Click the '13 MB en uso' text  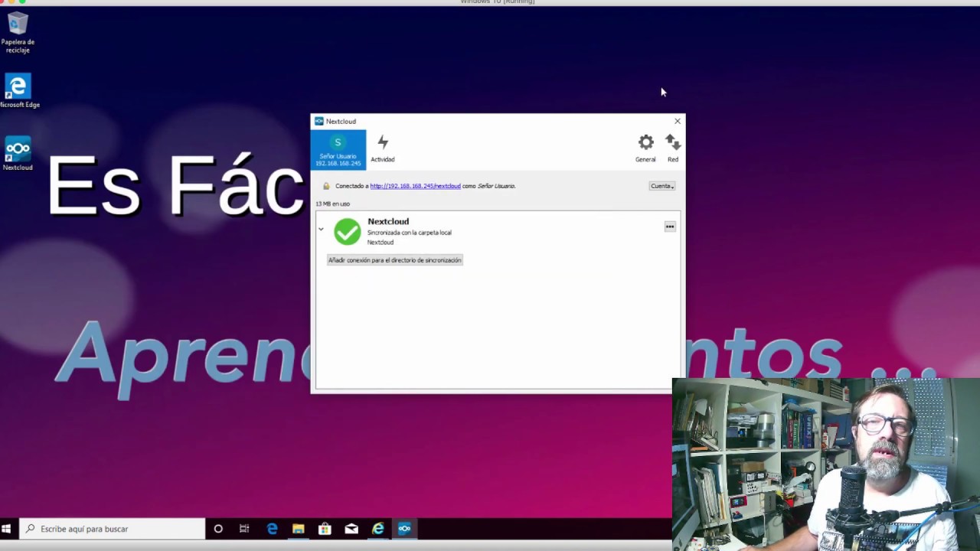tap(333, 204)
